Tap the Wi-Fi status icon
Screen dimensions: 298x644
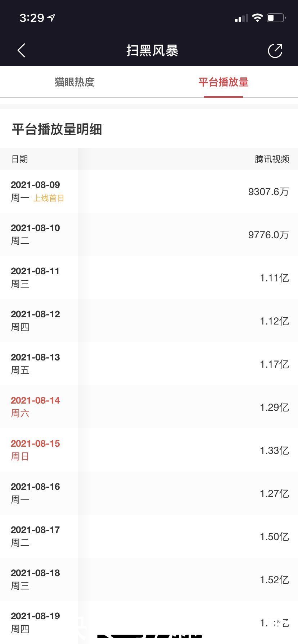click(x=257, y=18)
